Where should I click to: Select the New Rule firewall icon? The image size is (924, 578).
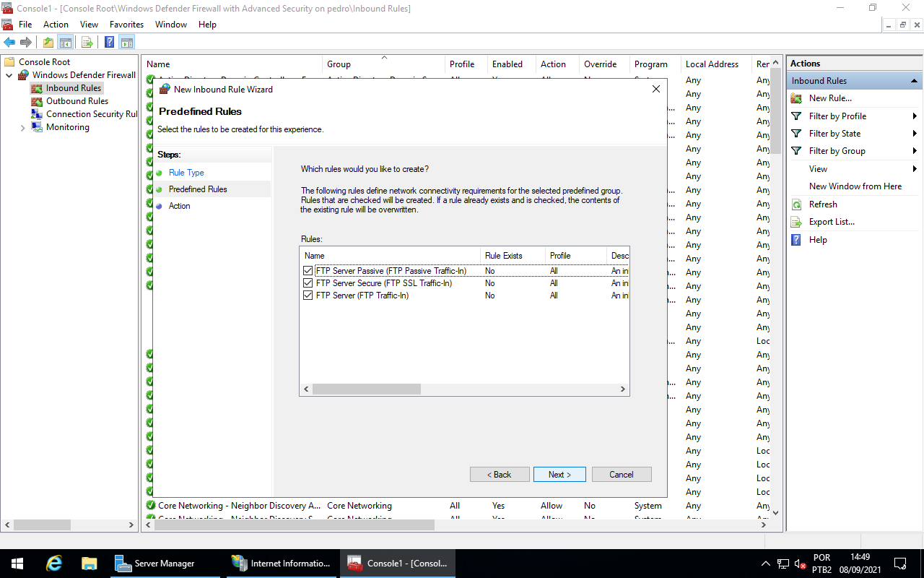tap(796, 98)
